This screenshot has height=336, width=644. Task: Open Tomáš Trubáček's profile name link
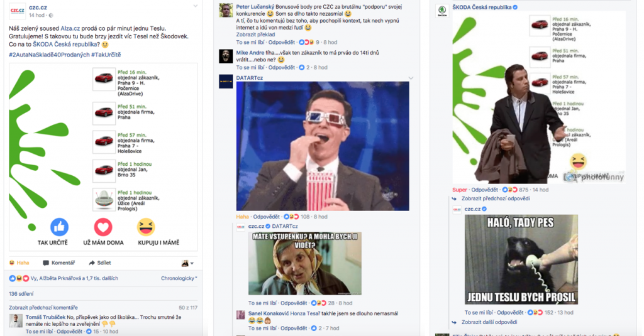pos(45,317)
